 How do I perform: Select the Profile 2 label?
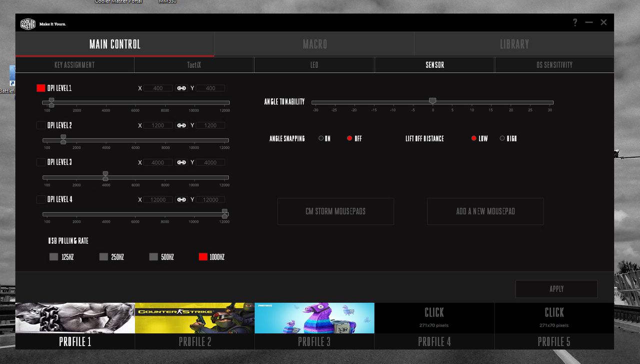point(194,342)
